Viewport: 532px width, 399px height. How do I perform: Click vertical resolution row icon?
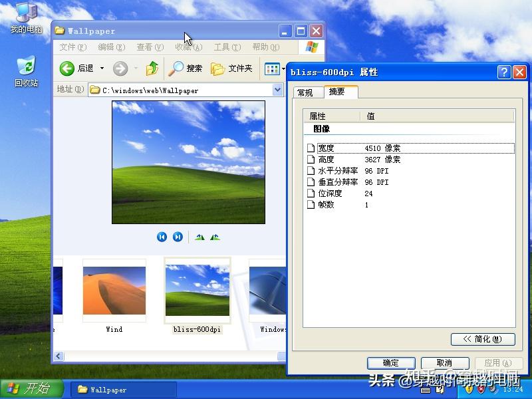coord(311,182)
